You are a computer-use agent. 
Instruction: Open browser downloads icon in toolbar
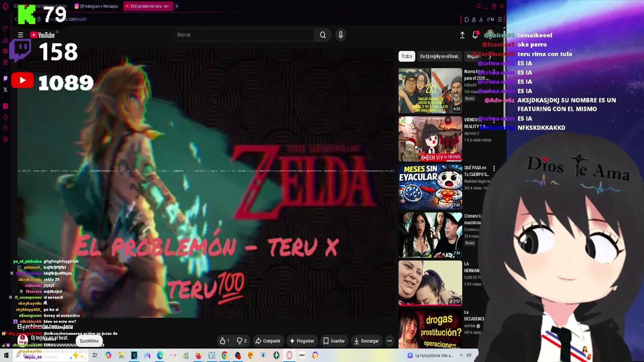pyautogui.click(x=481, y=20)
